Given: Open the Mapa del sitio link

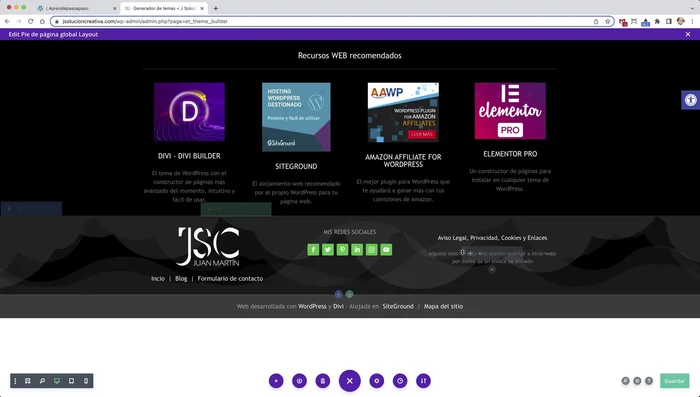Looking at the screenshot, I should (443, 306).
